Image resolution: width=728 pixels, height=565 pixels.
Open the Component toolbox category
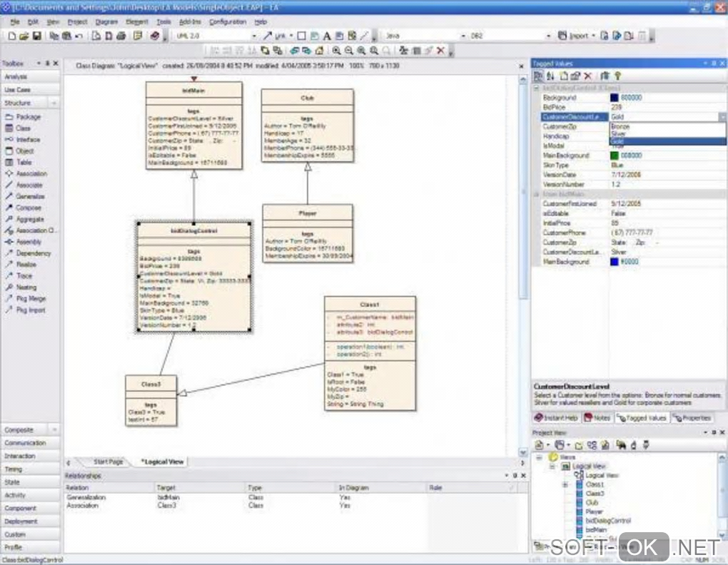[30, 509]
